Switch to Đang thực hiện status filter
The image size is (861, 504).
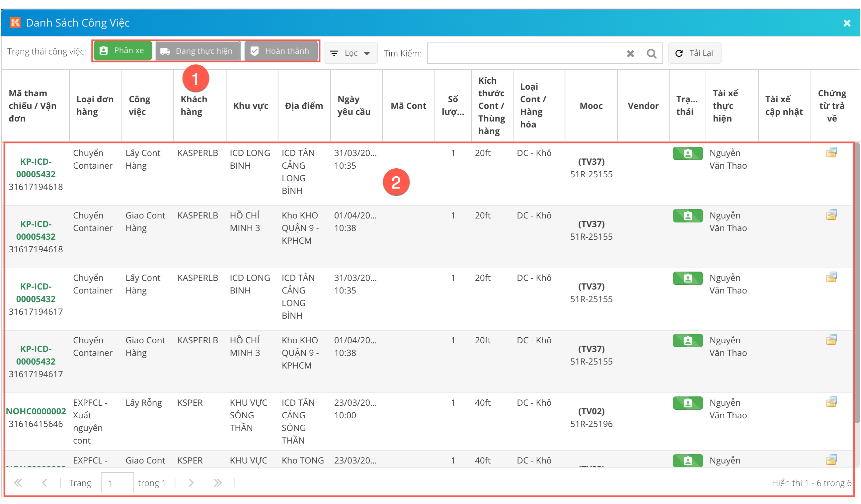click(x=198, y=51)
